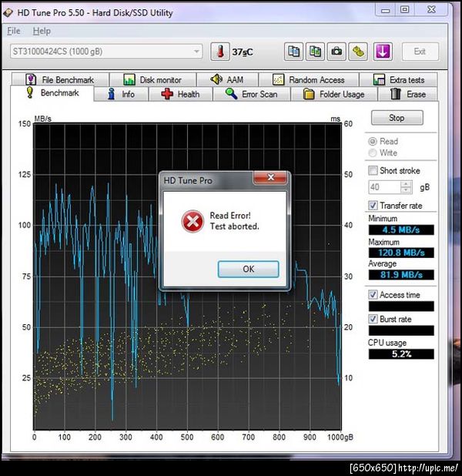
Task: Open the Random Access tab
Action: click(x=309, y=80)
